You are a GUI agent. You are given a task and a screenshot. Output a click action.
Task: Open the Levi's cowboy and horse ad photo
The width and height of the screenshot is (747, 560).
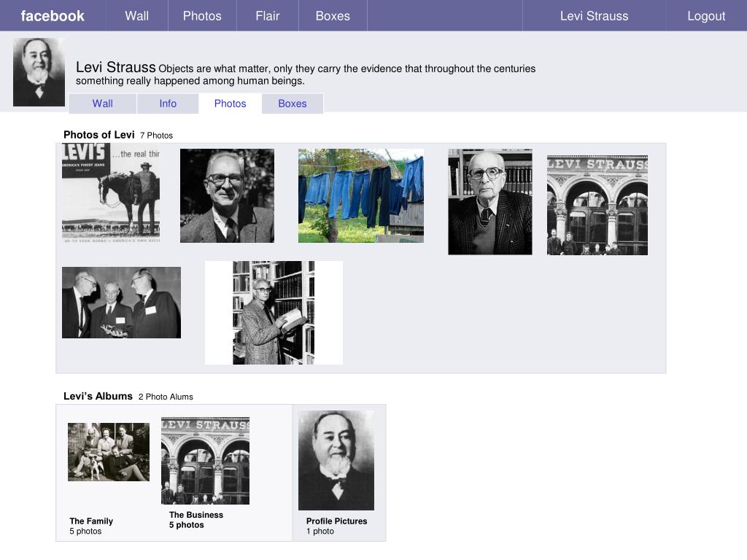point(111,192)
